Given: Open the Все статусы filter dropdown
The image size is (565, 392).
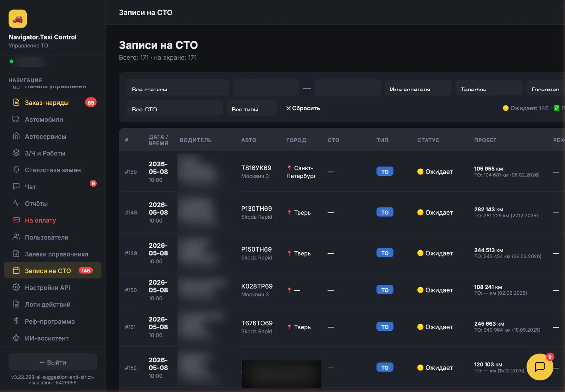Looking at the screenshot, I should [178, 88].
